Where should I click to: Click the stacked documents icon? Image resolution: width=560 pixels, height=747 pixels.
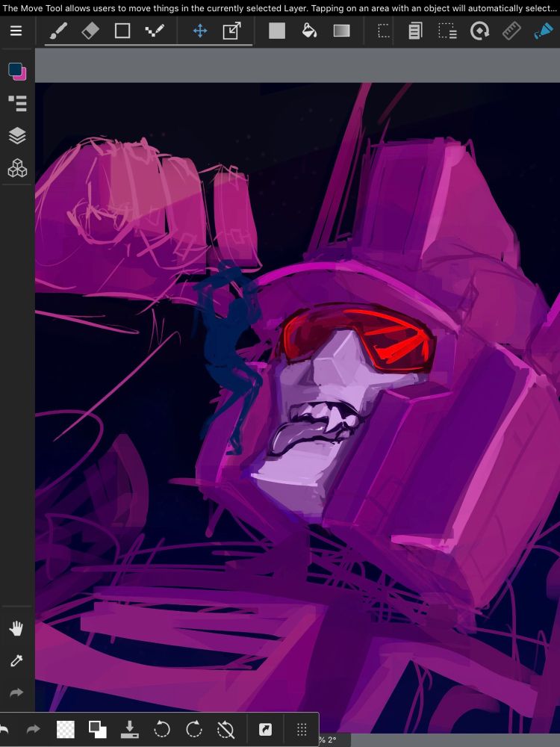click(x=415, y=31)
